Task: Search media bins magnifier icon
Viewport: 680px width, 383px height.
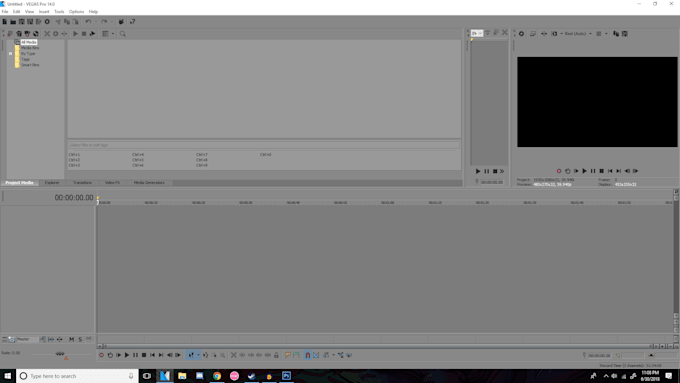Action: (123, 34)
